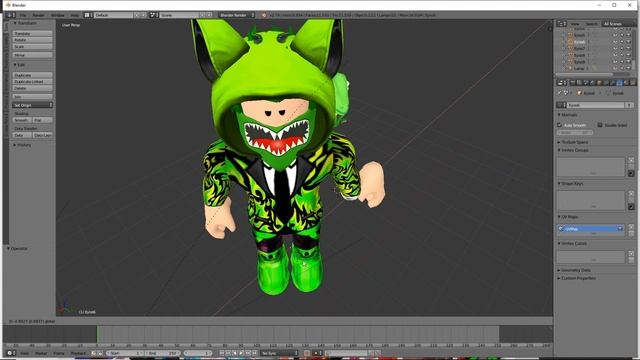Image resolution: width=640 pixels, height=360 pixels.
Task: Open the Info editor type icon beside File
Action: [10, 15]
